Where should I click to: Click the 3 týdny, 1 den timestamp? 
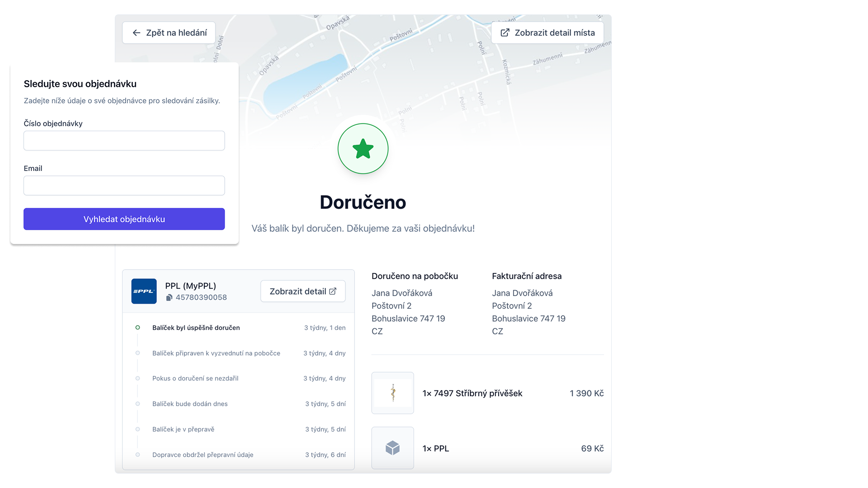(325, 328)
